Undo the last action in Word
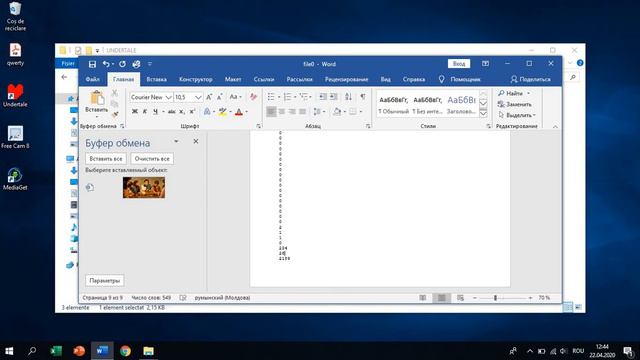 [106, 64]
